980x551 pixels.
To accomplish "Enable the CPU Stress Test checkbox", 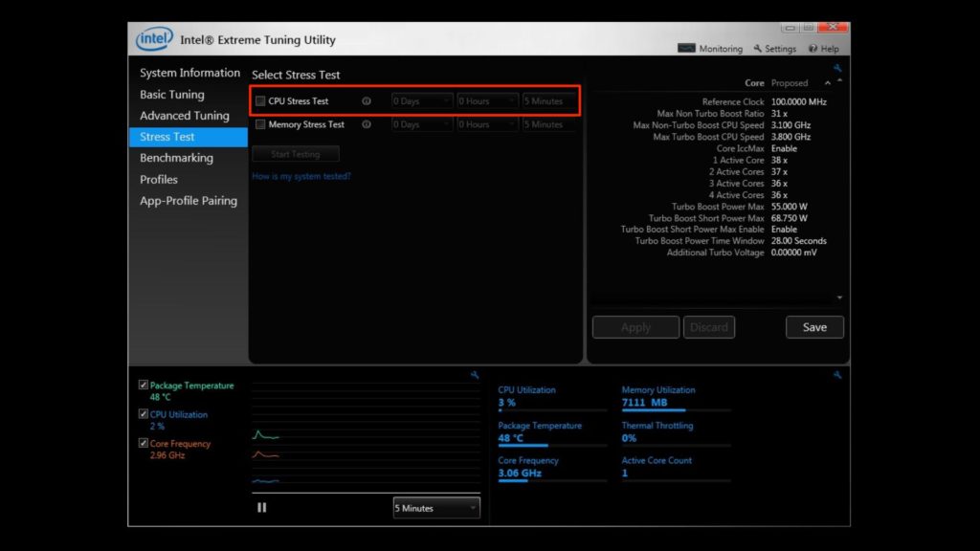I will (x=260, y=100).
